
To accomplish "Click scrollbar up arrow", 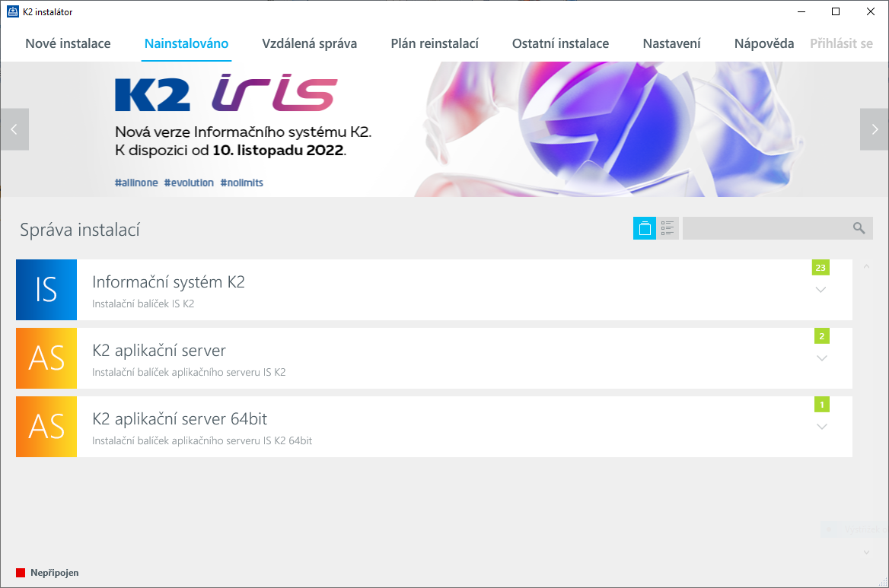I will click(866, 266).
